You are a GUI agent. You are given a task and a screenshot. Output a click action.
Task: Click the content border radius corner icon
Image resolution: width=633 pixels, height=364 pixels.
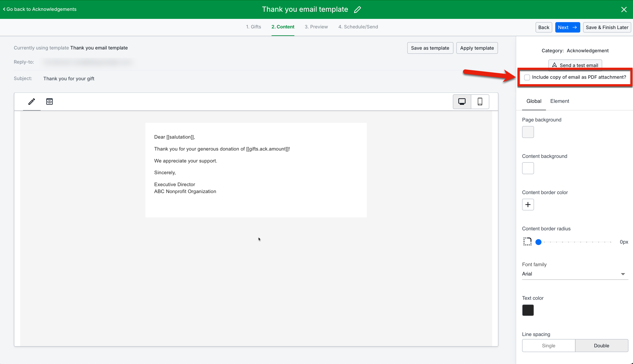pos(527,241)
